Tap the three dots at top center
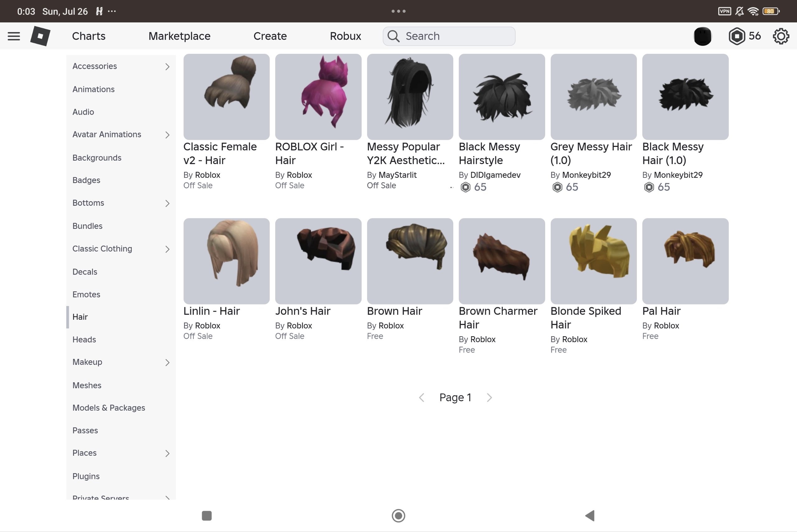797x532 pixels. click(x=398, y=11)
